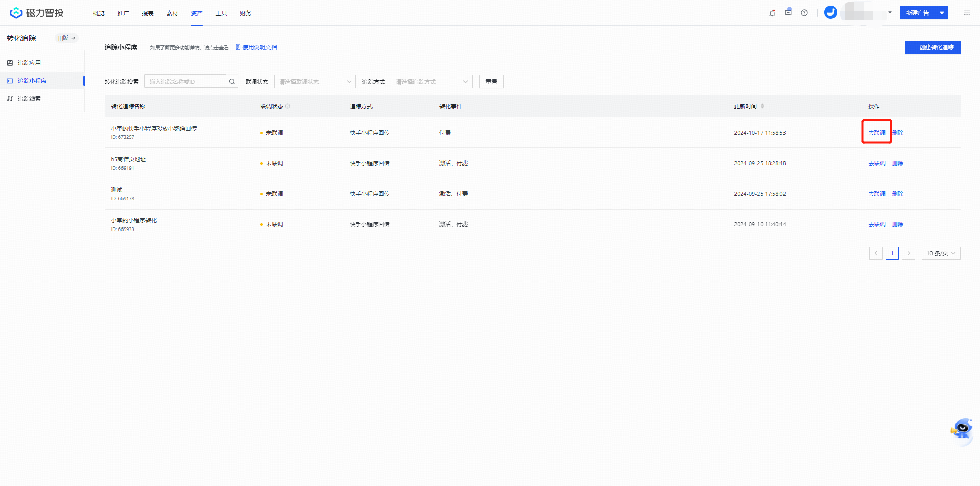This screenshot has width=980, height=486.
Task: Click 去联调 for h5商详页地址
Action: point(877,163)
